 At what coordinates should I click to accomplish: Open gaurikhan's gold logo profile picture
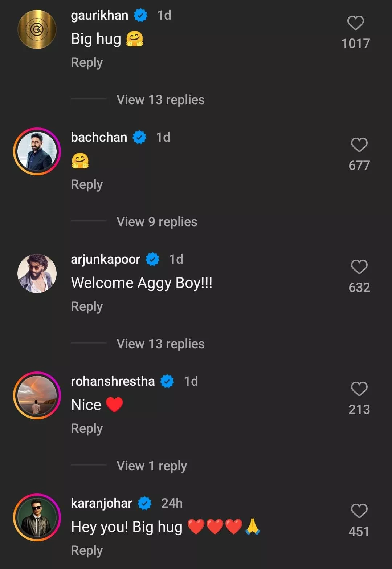pos(37,29)
